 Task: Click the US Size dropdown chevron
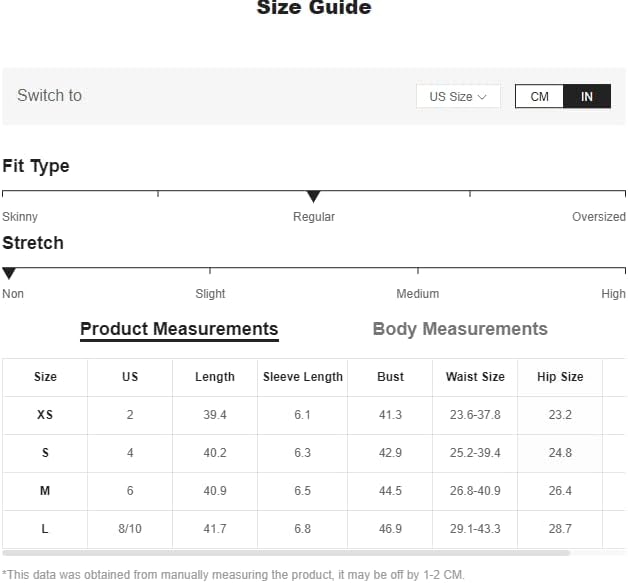pyautogui.click(x=482, y=97)
